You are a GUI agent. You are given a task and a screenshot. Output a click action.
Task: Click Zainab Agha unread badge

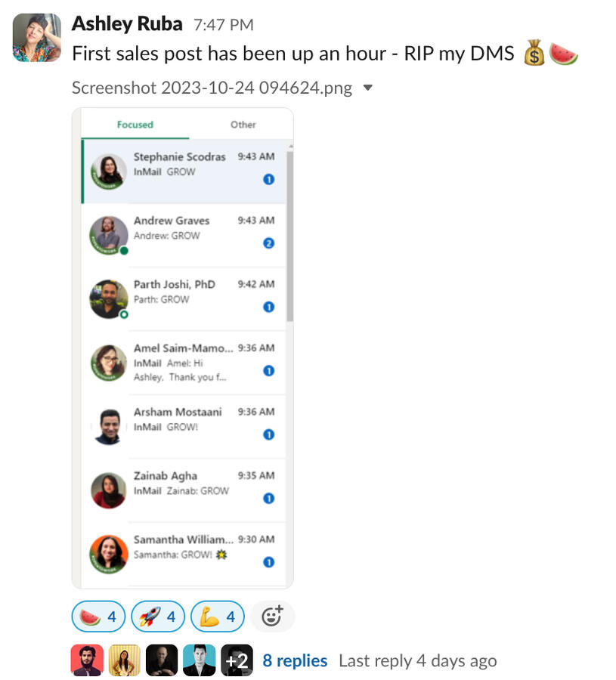(269, 499)
